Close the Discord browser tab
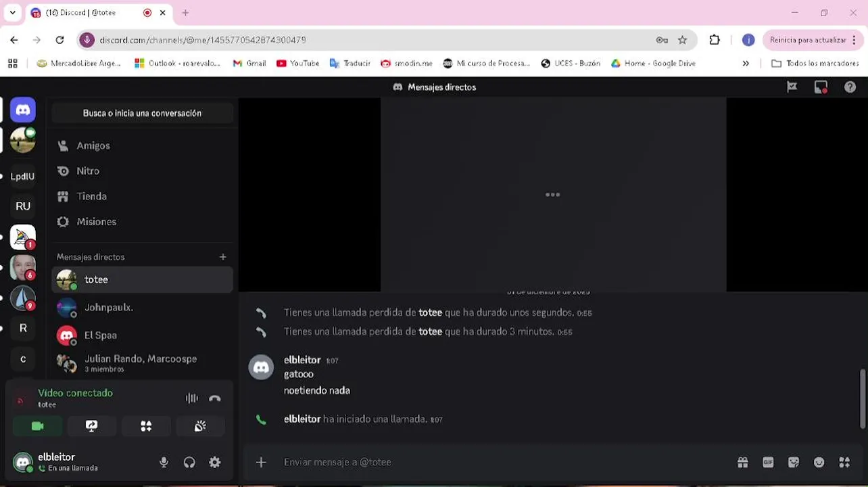Viewport: 868px width, 487px height. click(162, 12)
